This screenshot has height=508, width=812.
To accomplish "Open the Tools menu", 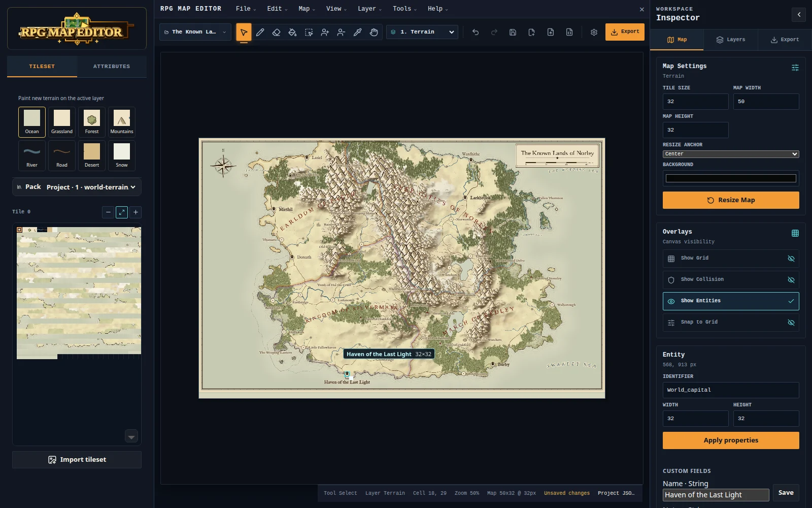I will point(404,9).
